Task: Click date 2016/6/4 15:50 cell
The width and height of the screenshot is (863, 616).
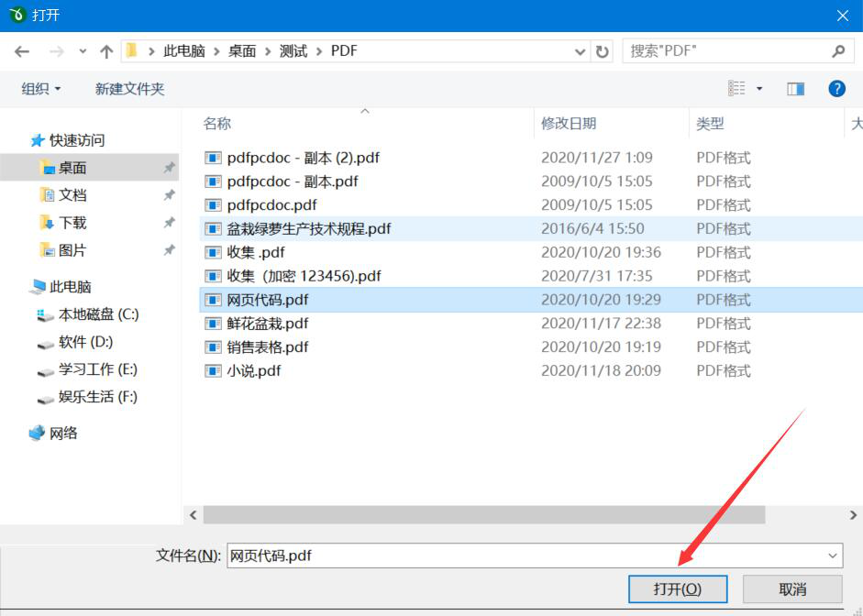Action: [592, 229]
